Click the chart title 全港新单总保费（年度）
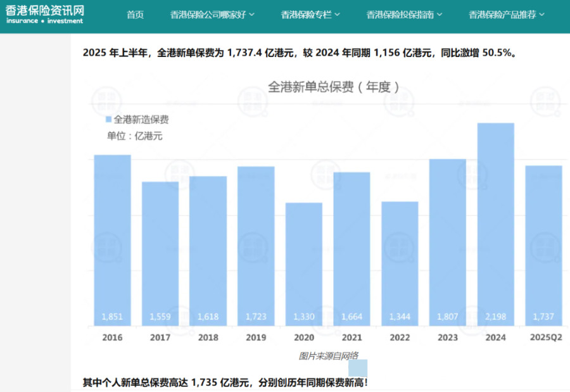The height and width of the screenshot is (392, 570). [334, 87]
